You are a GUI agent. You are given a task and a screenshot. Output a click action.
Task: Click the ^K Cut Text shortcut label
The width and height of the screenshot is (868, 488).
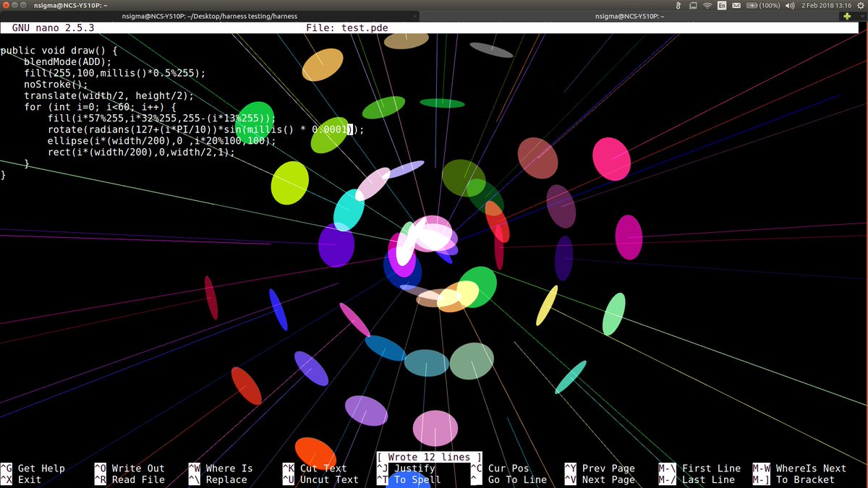click(x=315, y=468)
